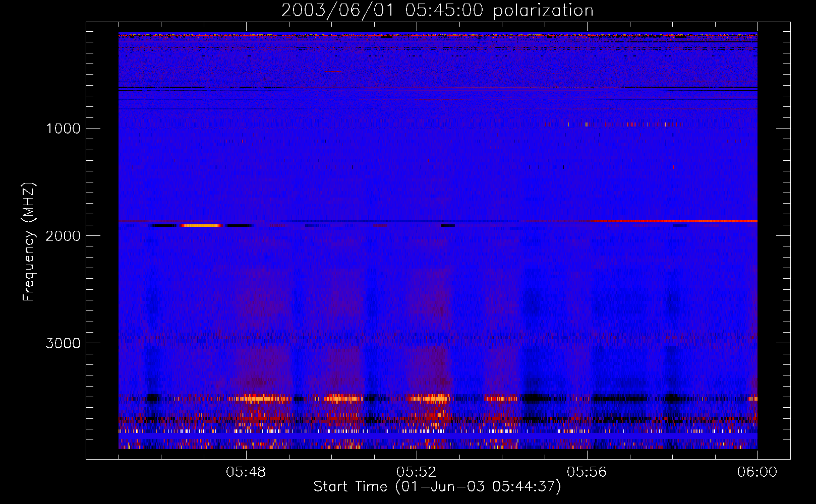Viewport: 816px width, 504px height.
Task: Click the 'Frequency (MHZ)' axis label
Action: 29,242
